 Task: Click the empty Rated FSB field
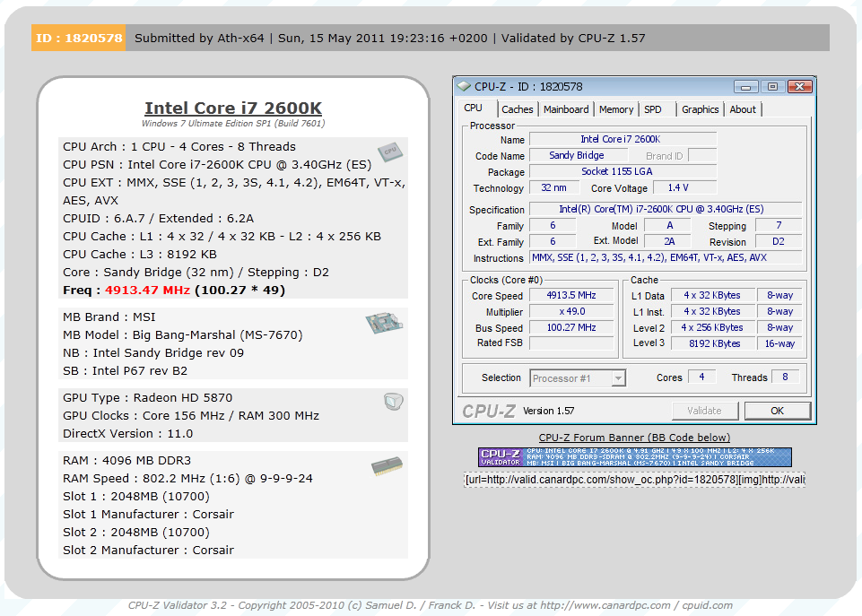[571, 343]
